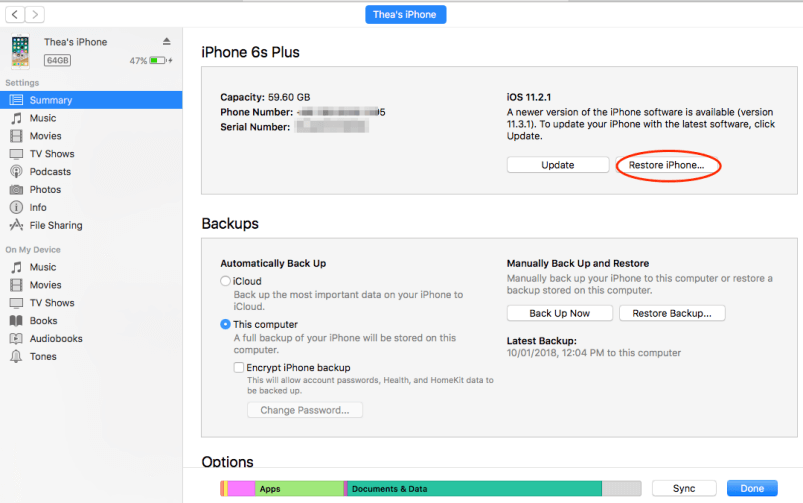Click the Tones bell icon
Screen dimensions: 803x503
tap(16, 357)
